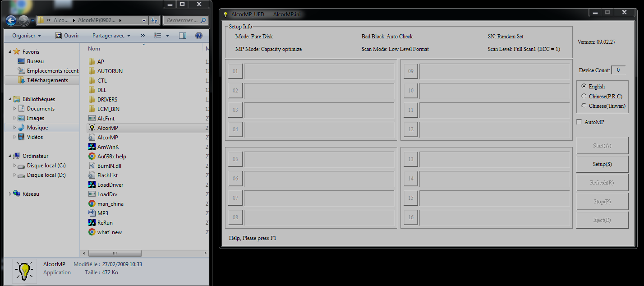Image resolution: width=644 pixels, height=286 pixels.
Task: Click the LoadDriver file icon
Action: click(x=92, y=185)
